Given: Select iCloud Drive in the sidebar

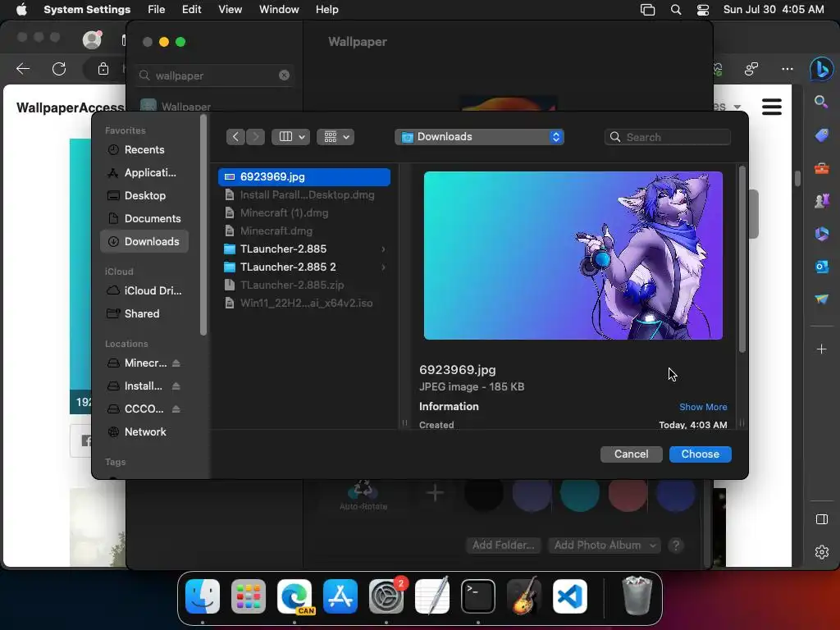Looking at the screenshot, I should (144, 291).
